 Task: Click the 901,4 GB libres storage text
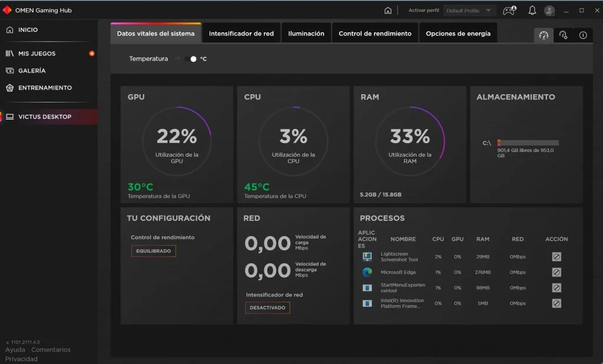(x=525, y=153)
